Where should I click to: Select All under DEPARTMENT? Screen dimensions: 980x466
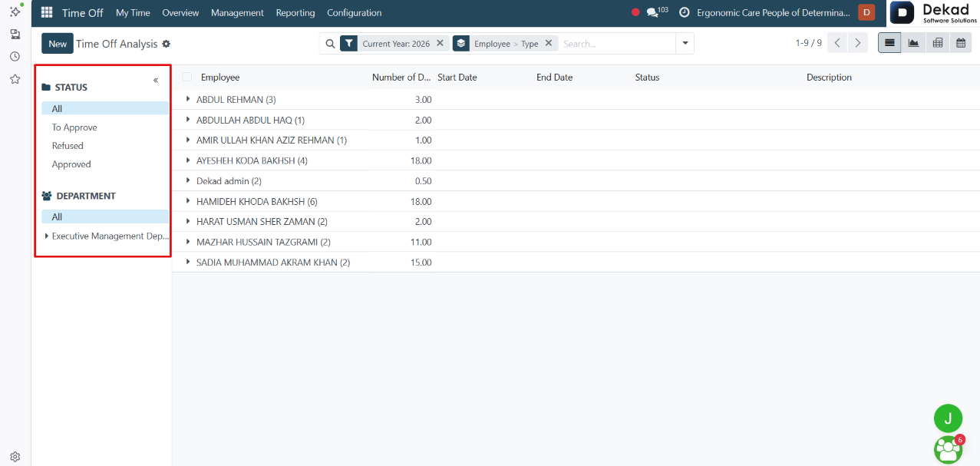pyautogui.click(x=105, y=216)
